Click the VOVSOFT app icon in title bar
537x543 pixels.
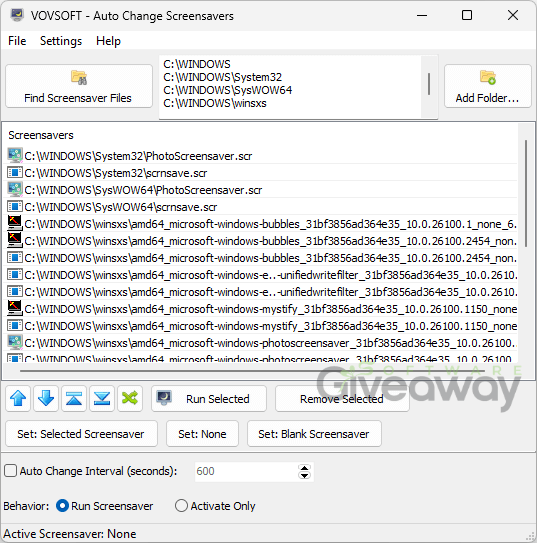coord(17,16)
